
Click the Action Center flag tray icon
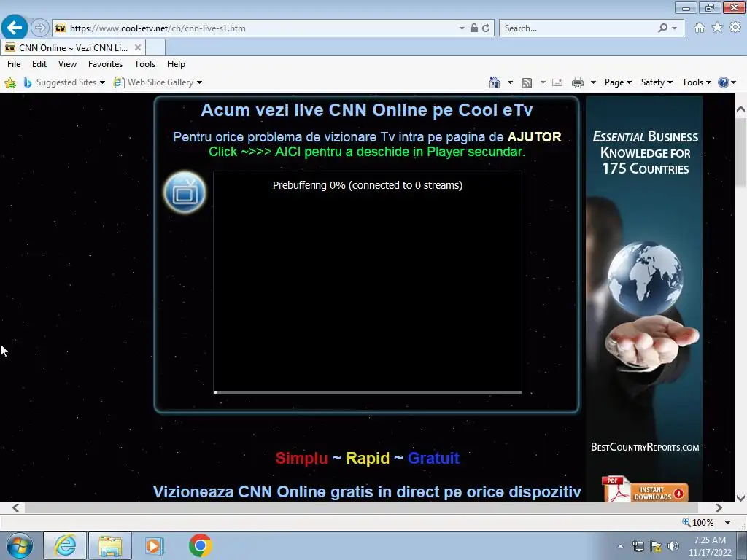click(656, 546)
